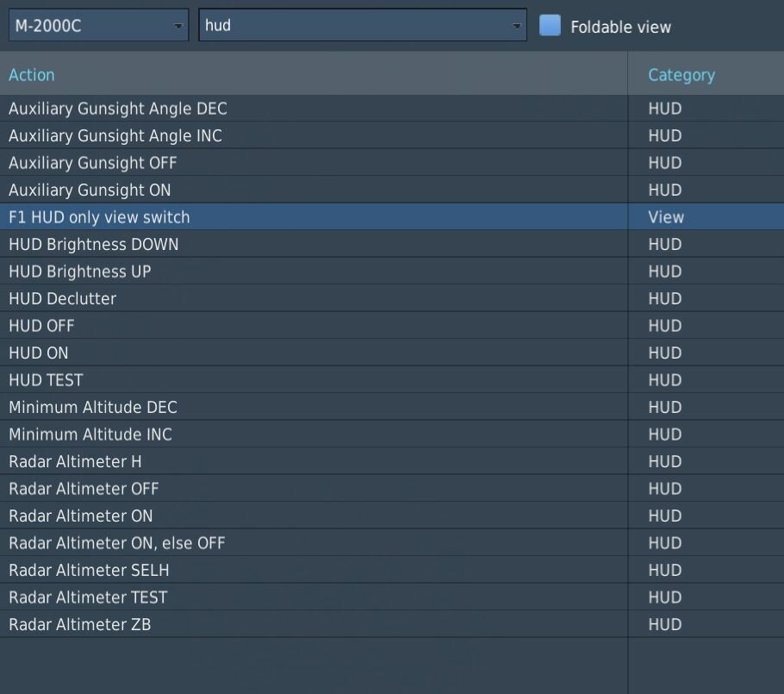Select the Radar Altimeter SELH action
Screen dimensions: 784x694
click(89, 571)
